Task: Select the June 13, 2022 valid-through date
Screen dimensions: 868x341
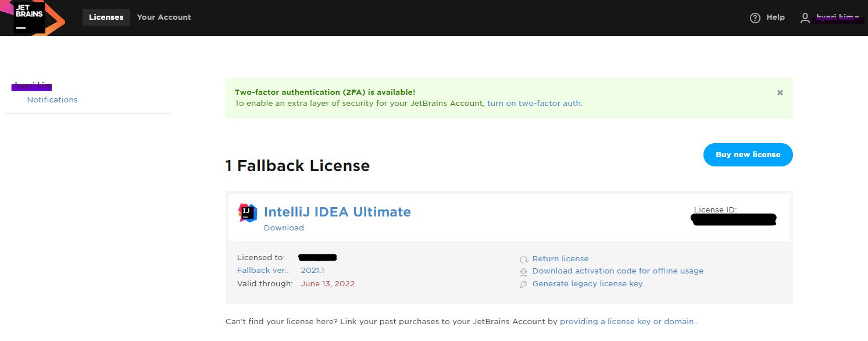Action: pos(328,284)
